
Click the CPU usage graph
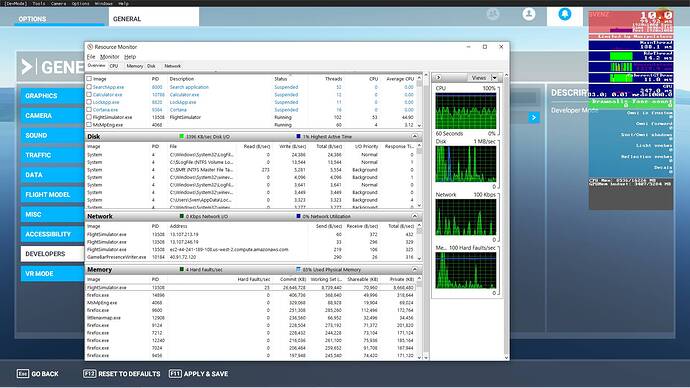[x=466, y=110]
